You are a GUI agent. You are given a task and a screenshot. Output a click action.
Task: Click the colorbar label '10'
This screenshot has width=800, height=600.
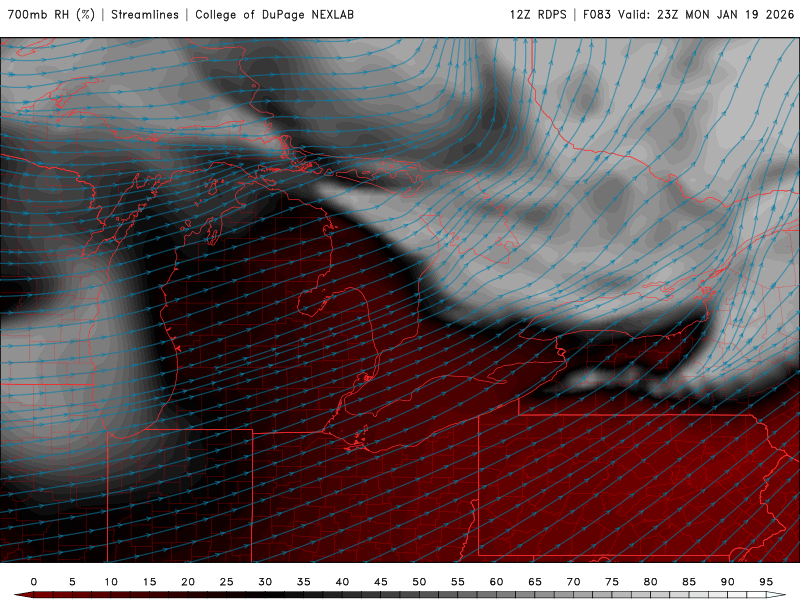pyautogui.click(x=111, y=582)
